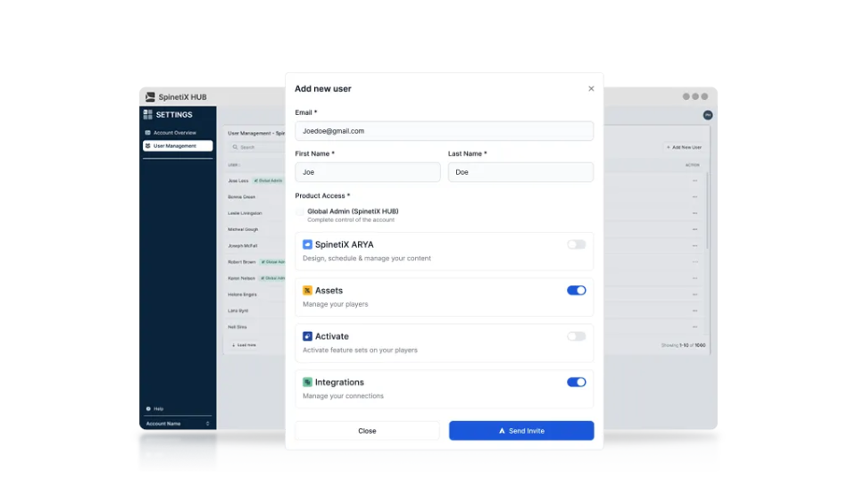Click the search magnifier icon in User Management

(x=235, y=147)
